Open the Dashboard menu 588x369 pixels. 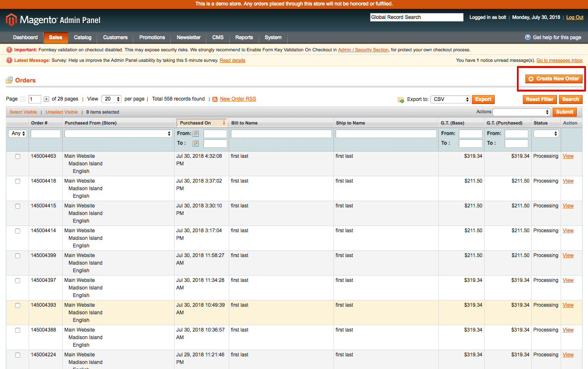pyautogui.click(x=25, y=37)
